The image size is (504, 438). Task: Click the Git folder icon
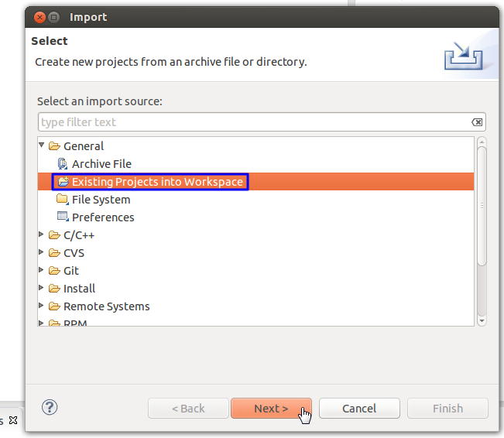pos(54,271)
